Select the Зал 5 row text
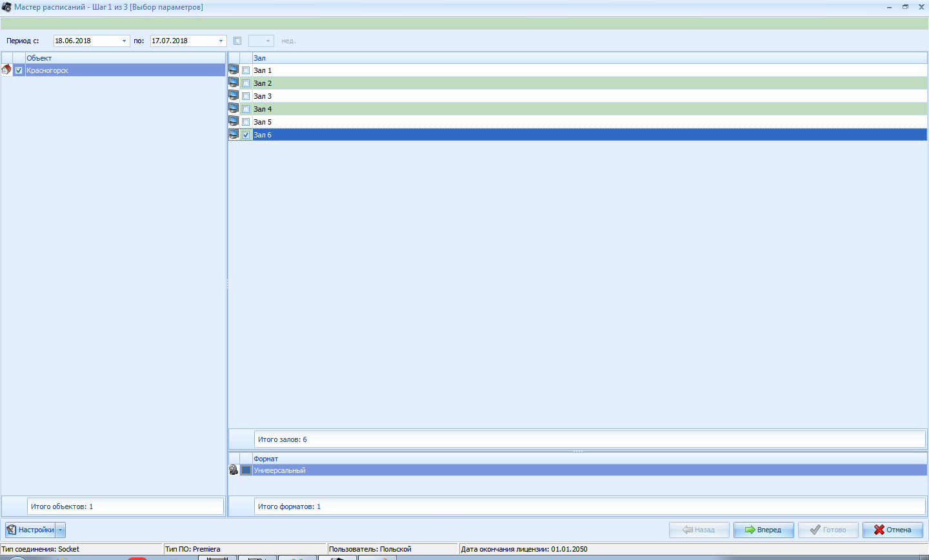 263,122
